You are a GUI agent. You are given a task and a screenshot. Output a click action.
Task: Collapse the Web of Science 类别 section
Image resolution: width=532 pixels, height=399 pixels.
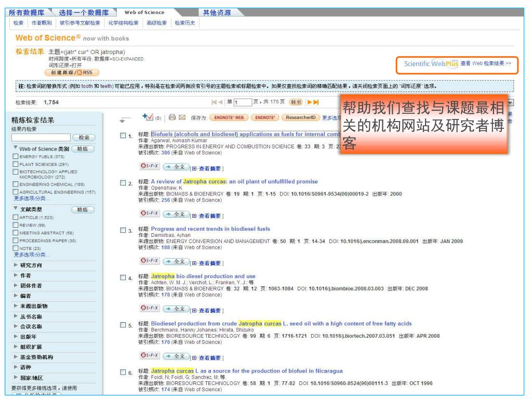pos(16,148)
